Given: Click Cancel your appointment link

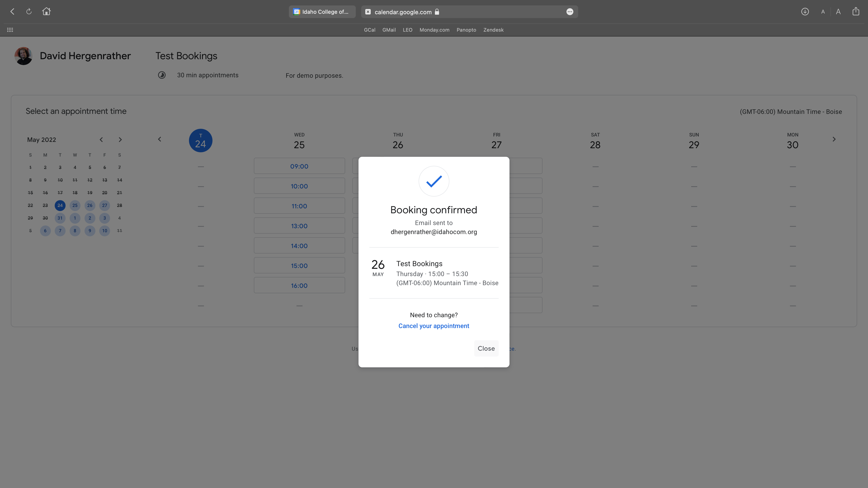Looking at the screenshot, I should click(x=434, y=326).
